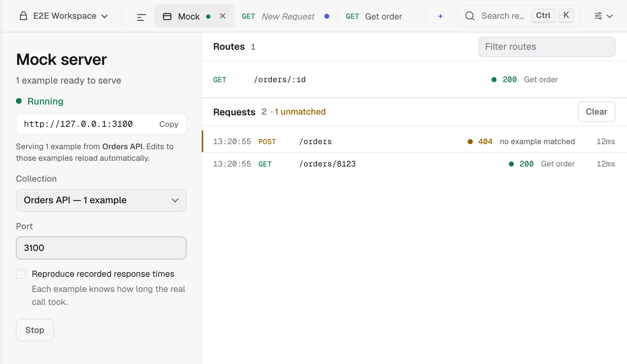Open the GET /orders/8123 request entry
The image size is (627, 364).
click(414, 164)
